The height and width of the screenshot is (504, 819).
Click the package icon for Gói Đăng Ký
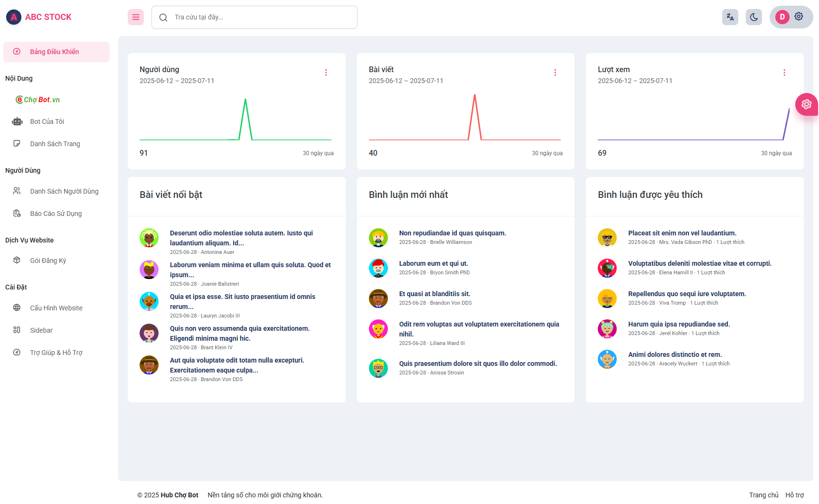[17, 261]
